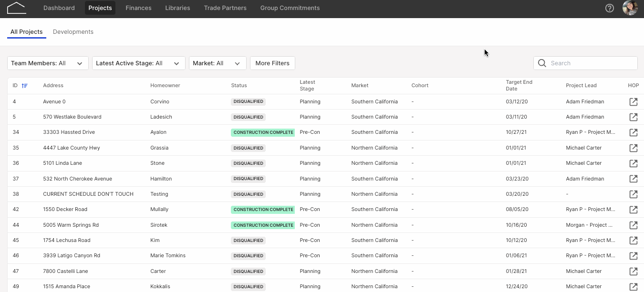This screenshot has width=644, height=292.
Task: Sort by Status column header
Action: pos(239,86)
